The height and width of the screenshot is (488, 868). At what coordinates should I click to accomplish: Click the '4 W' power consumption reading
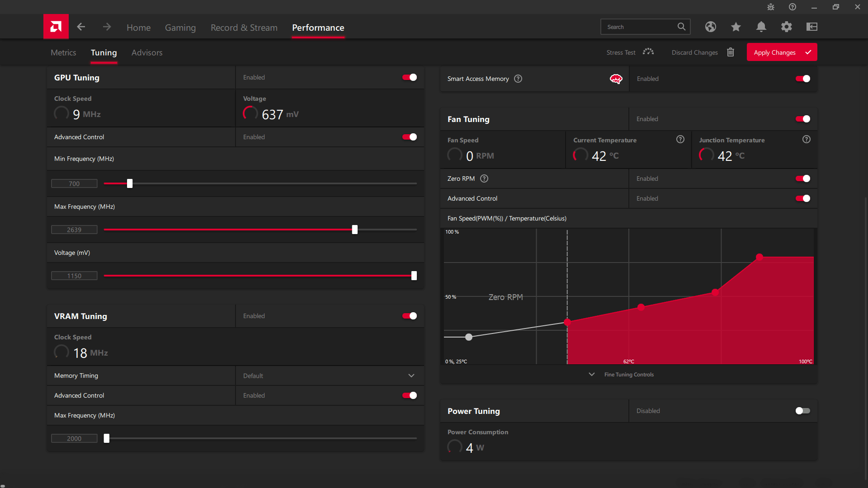[475, 448]
